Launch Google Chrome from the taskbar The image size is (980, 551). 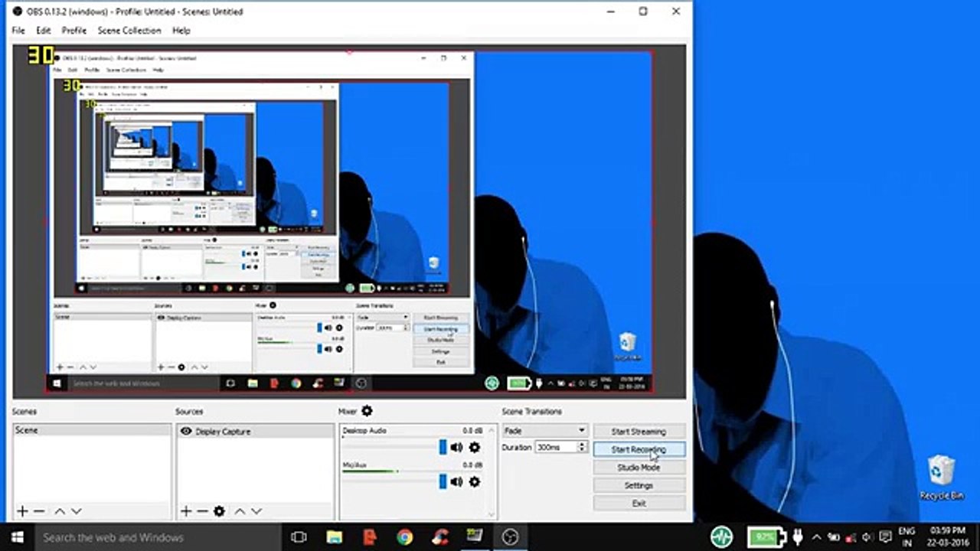coord(405,537)
